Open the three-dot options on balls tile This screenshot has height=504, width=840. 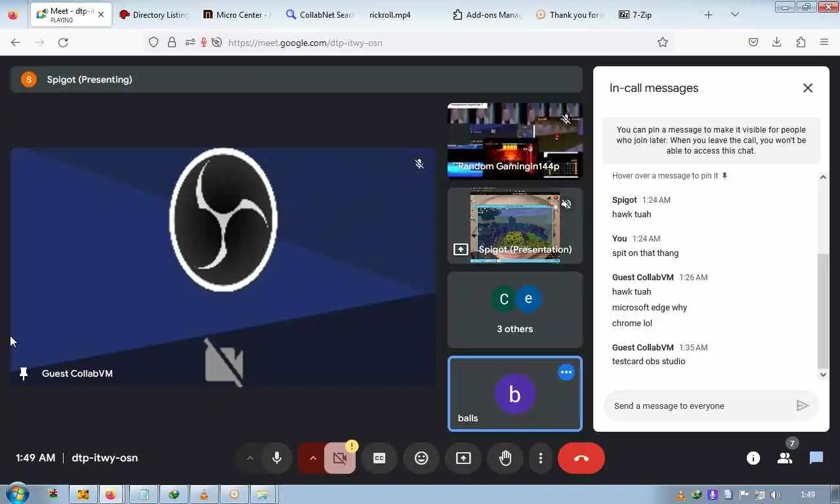tap(566, 372)
